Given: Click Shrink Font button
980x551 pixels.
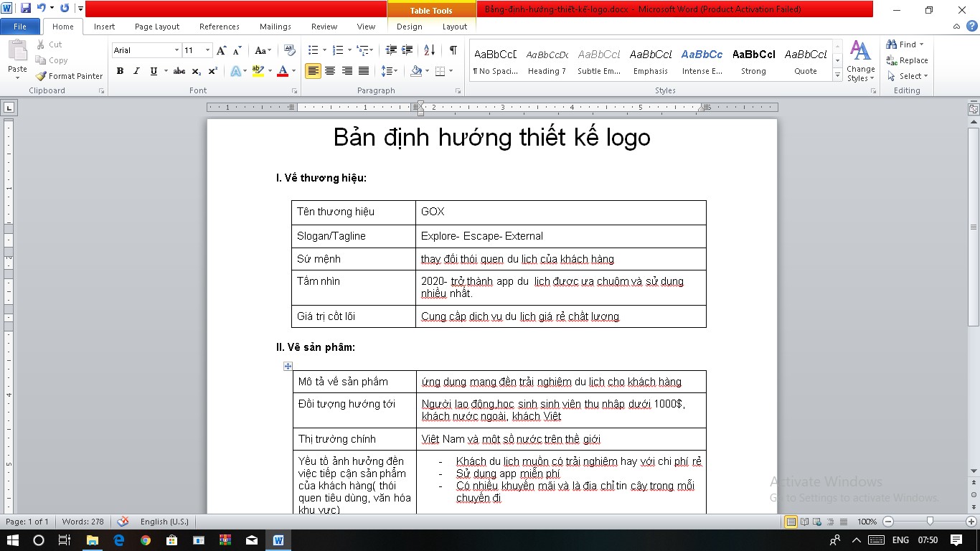Looking at the screenshot, I should (237, 50).
